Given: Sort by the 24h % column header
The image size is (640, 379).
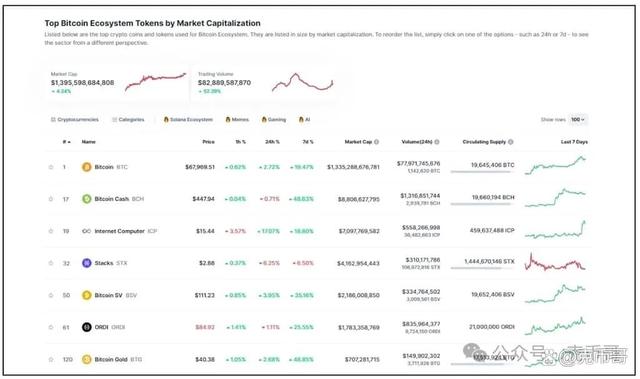Looking at the screenshot, I should pos(272,142).
